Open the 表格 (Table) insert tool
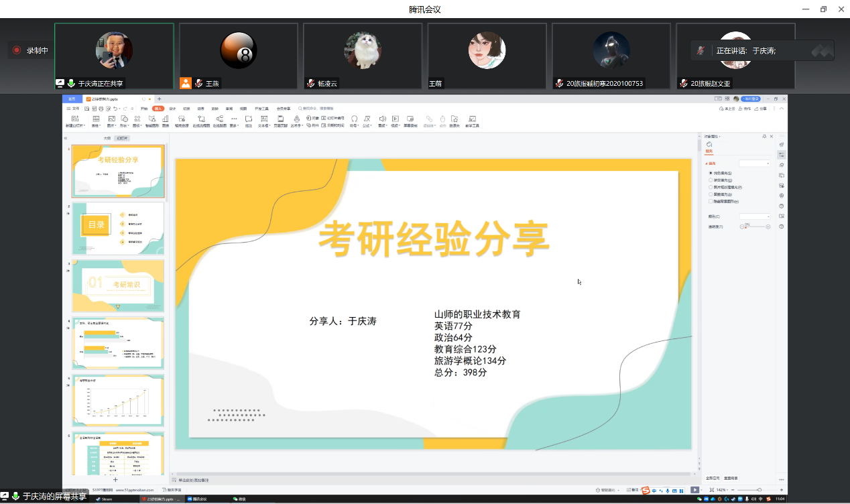The height and width of the screenshot is (504, 850). click(x=95, y=120)
